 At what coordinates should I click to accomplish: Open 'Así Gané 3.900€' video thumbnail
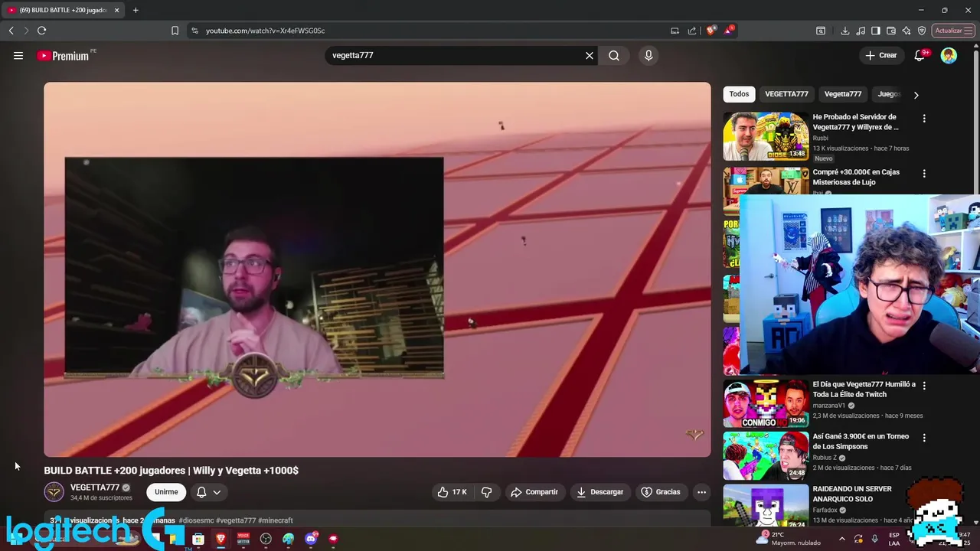766,455
